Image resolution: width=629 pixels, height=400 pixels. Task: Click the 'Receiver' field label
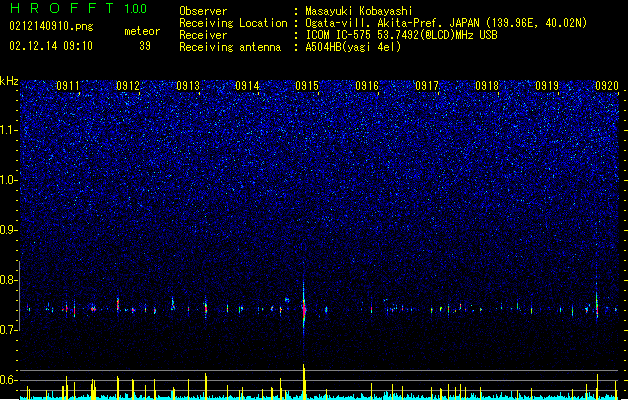point(203,35)
